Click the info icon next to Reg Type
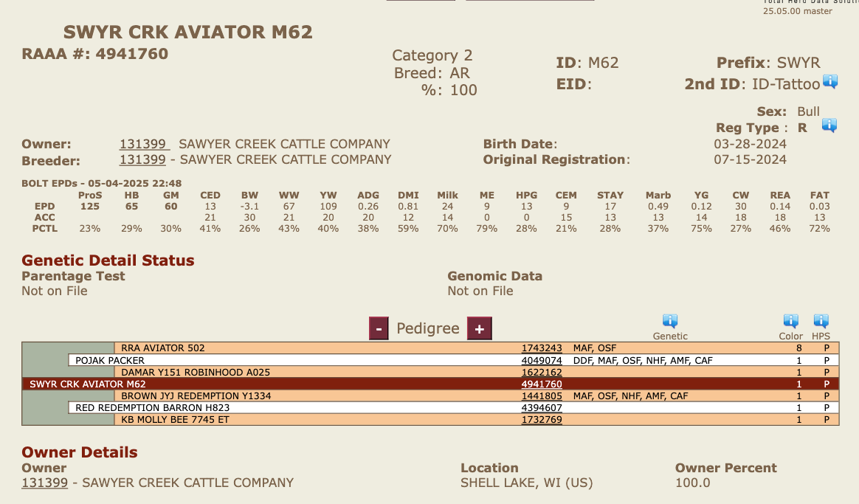This screenshot has height=504, width=859. coord(829,126)
